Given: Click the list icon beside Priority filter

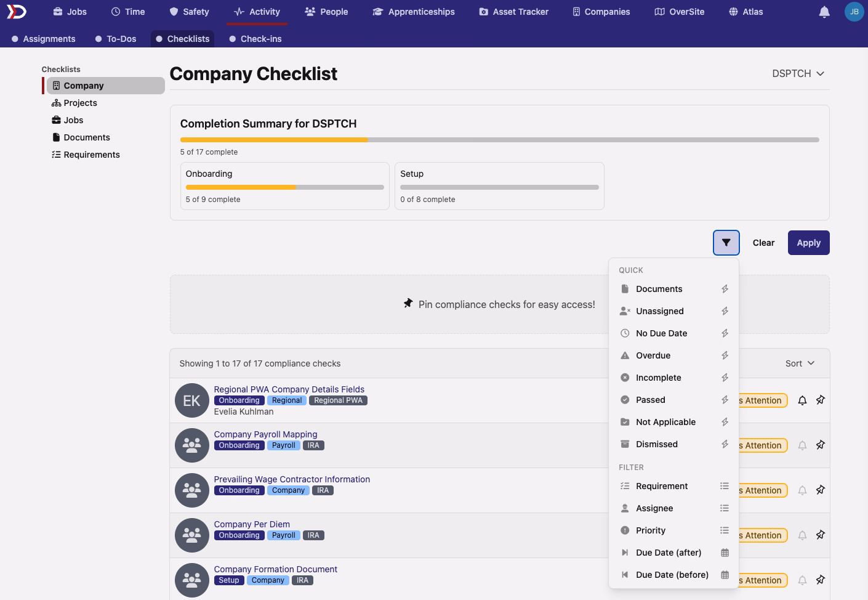Looking at the screenshot, I should point(725,530).
